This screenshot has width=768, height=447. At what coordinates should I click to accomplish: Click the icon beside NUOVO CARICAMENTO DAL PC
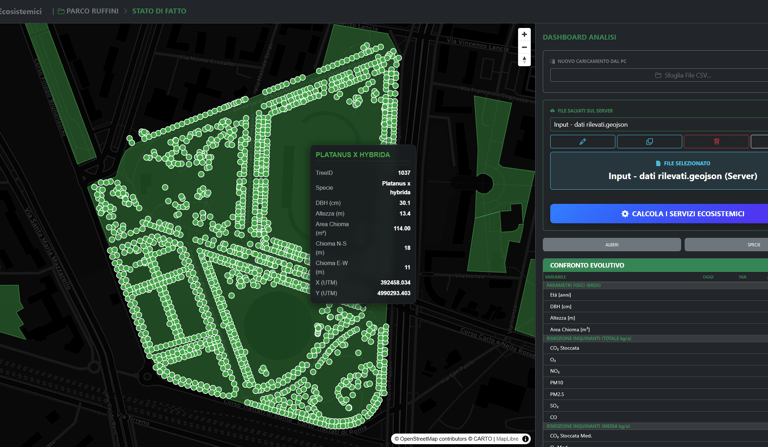[552, 61]
